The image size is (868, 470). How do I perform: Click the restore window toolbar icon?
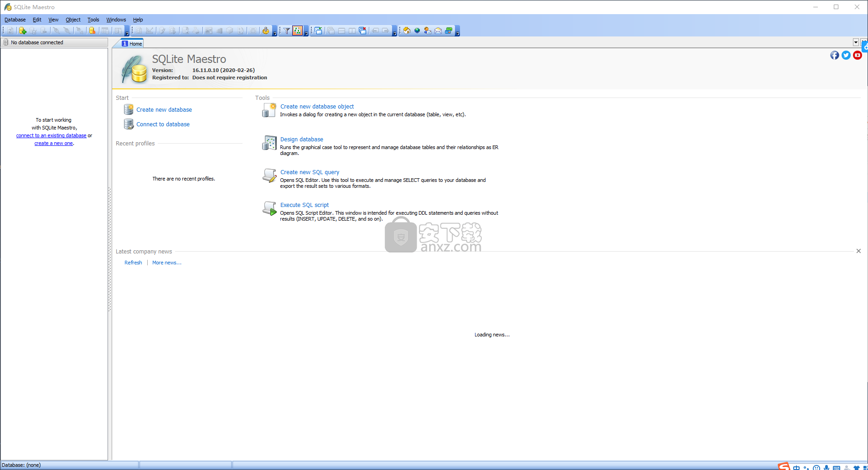pos(318,31)
